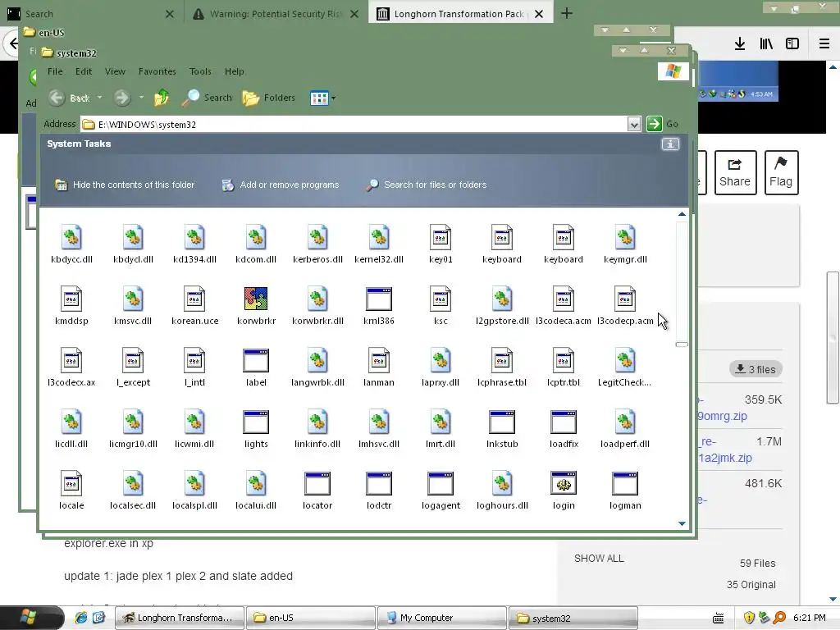This screenshot has width=840, height=630.
Task: Open the Favorites menu
Action: [x=157, y=71]
